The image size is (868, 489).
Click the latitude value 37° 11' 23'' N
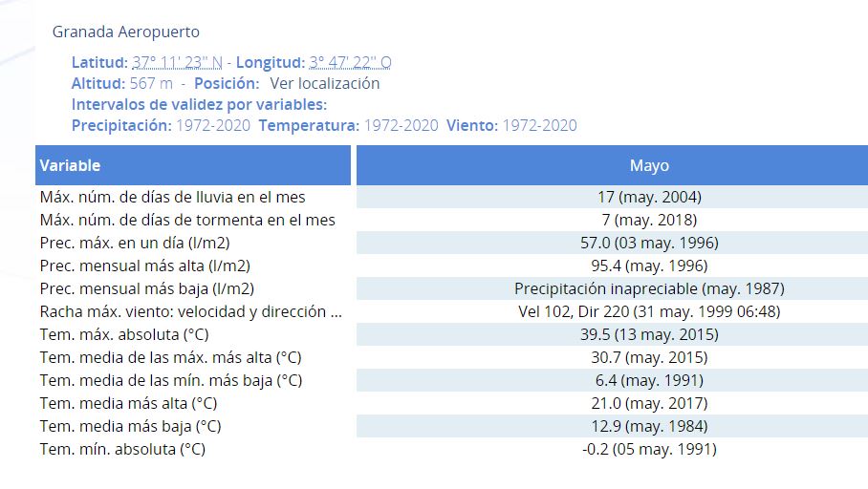(177, 62)
